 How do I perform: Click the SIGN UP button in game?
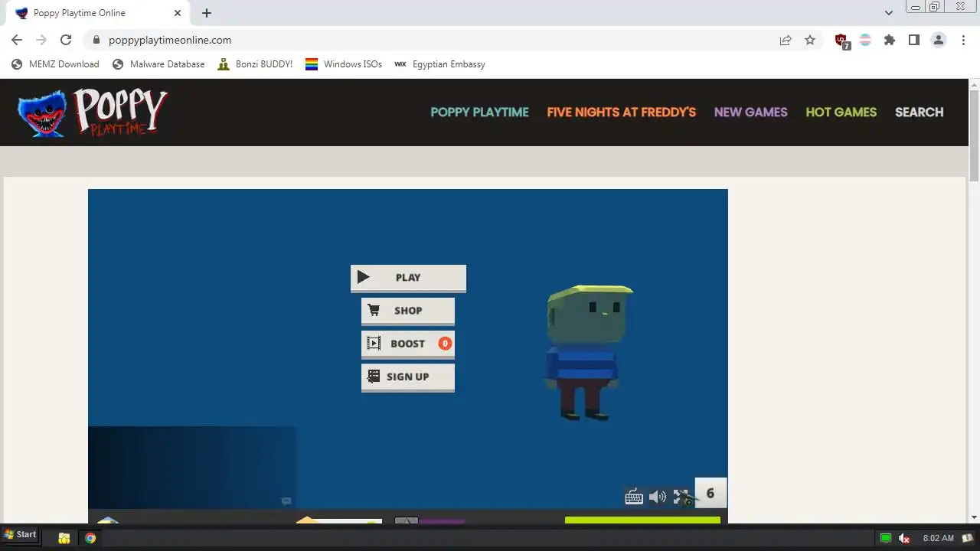(x=408, y=377)
